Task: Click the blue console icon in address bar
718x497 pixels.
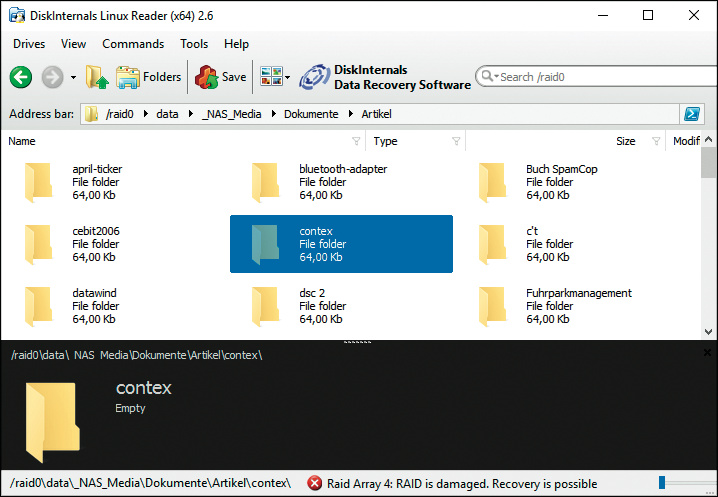Action: [x=691, y=114]
